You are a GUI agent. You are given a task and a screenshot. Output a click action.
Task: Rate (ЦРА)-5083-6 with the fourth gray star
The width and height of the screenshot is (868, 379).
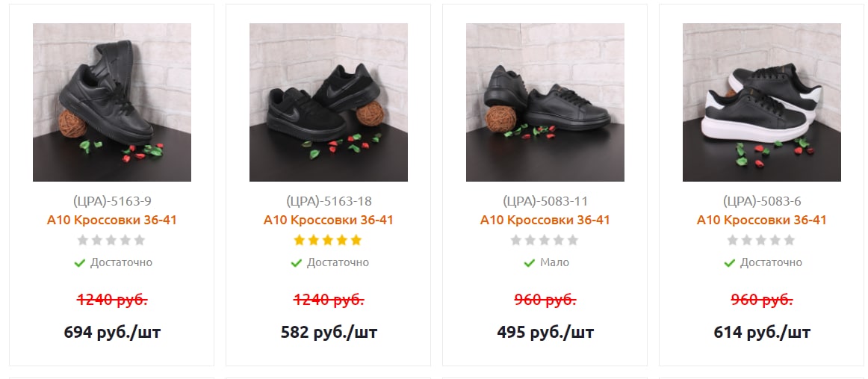[x=775, y=240]
